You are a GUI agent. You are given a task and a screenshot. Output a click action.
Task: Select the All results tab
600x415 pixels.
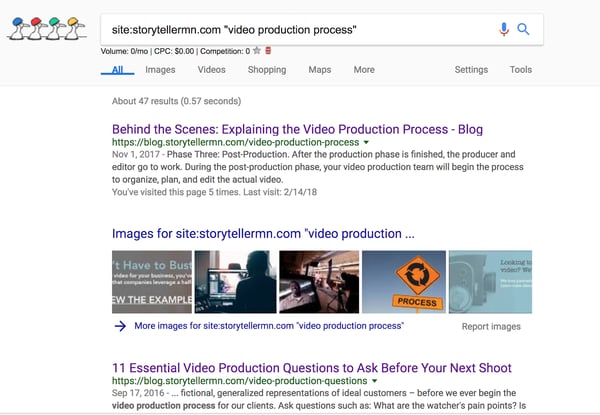(117, 70)
